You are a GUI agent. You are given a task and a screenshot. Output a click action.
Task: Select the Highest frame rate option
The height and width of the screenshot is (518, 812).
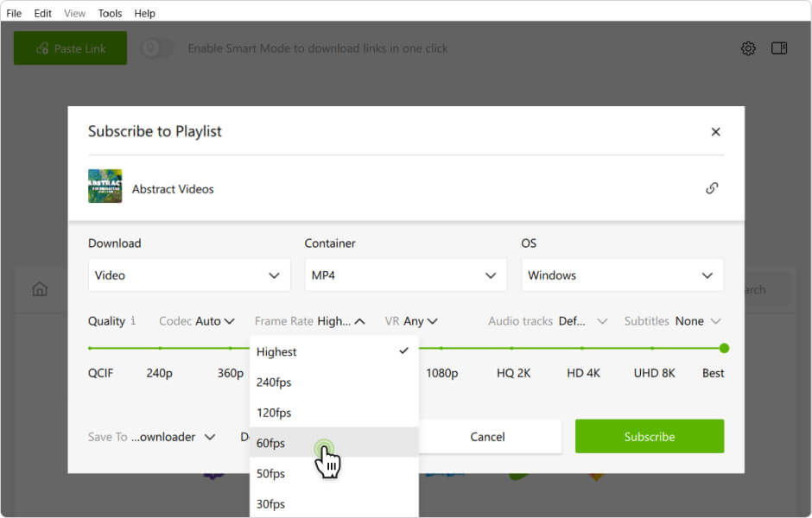(276, 351)
